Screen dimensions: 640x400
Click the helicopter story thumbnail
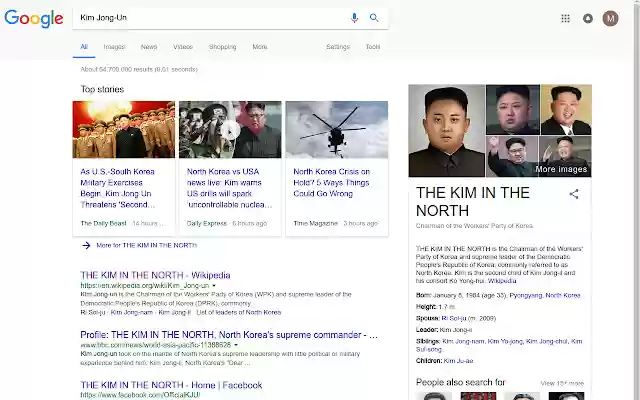point(337,129)
